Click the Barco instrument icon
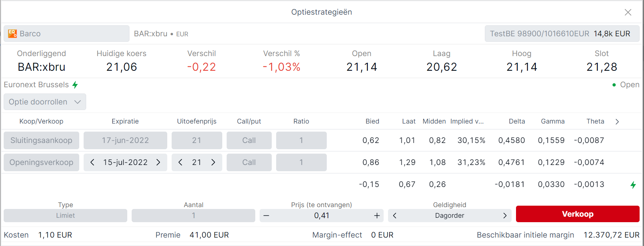 [x=12, y=34]
